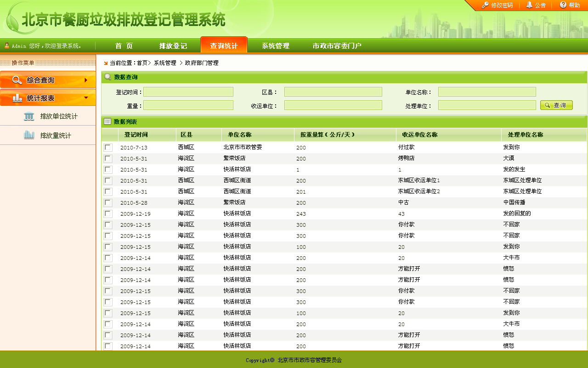Click the 登记时间 input field
The width and height of the screenshot is (588, 368).
click(x=188, y=92)
